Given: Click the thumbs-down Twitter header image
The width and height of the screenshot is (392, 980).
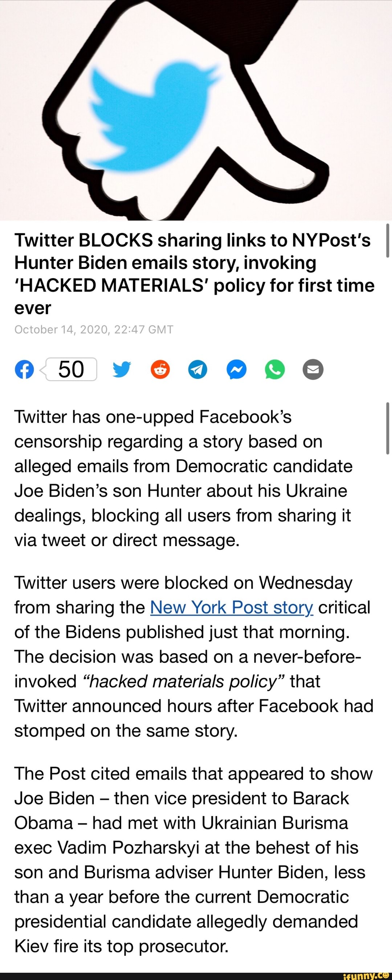Looking at the screenshot, I should (196, 110).
